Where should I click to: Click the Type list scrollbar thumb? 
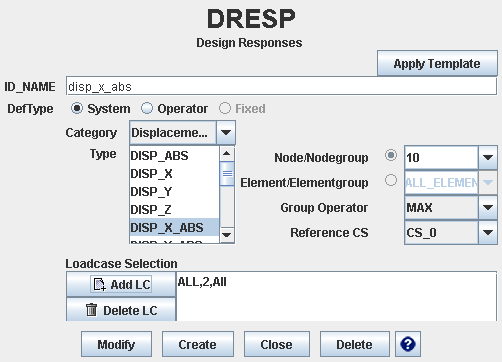(x=227, y=174)
